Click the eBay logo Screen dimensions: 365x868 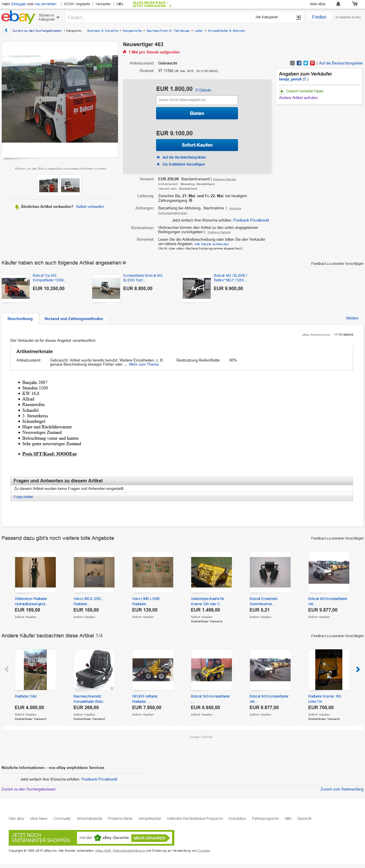pos(18,17)
